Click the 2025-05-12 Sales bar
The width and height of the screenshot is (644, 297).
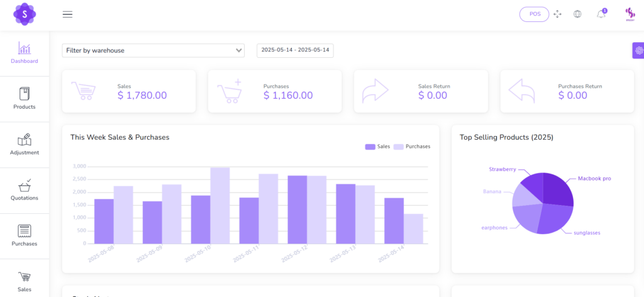pyautogui.click(x=297, y=210)
